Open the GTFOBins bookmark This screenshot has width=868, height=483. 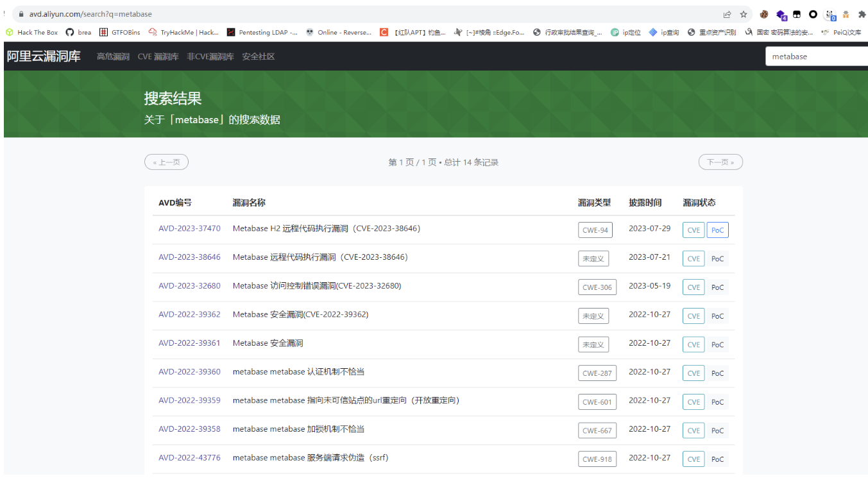pos(119,32)
